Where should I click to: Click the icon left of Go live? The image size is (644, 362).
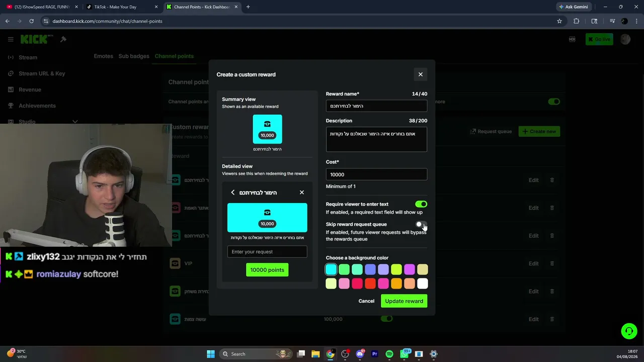[572, 39]
